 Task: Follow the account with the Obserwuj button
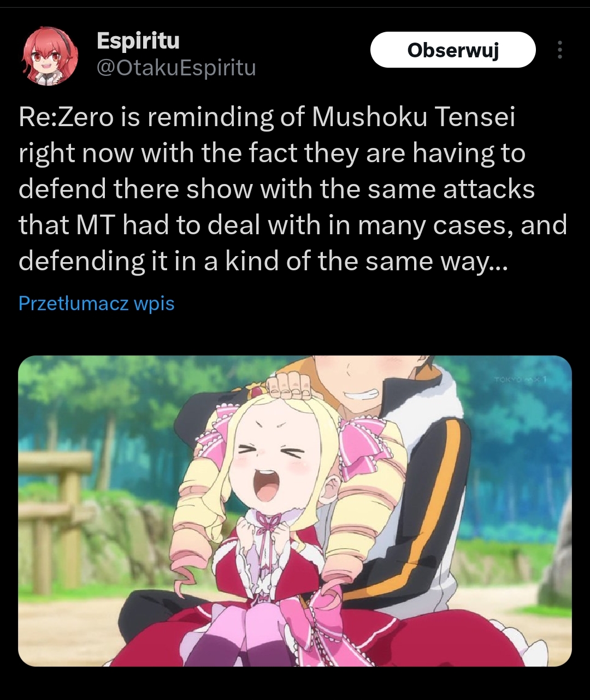pyautogui.click(x=453, y=50)
